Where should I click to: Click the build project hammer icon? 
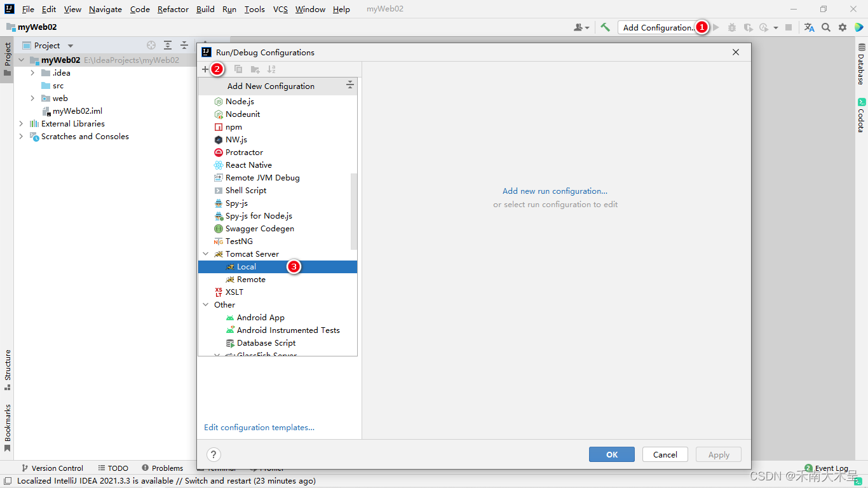pos(604,27)
